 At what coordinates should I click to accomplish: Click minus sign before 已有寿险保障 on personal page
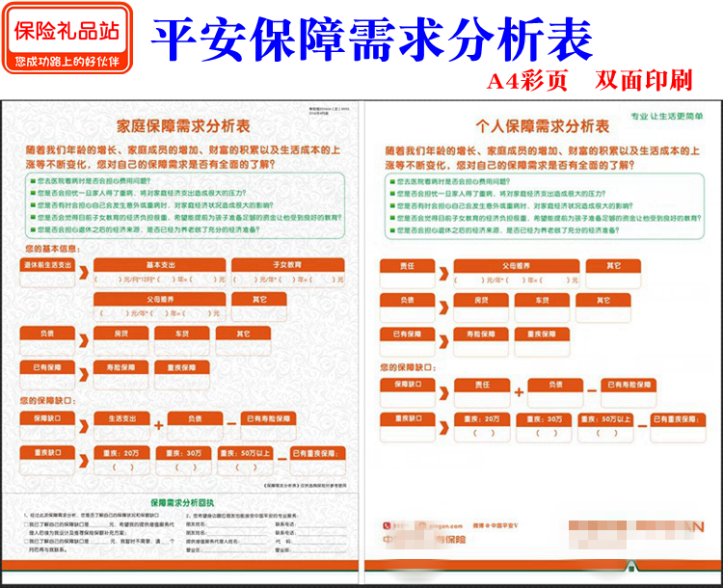coord(592,391)
